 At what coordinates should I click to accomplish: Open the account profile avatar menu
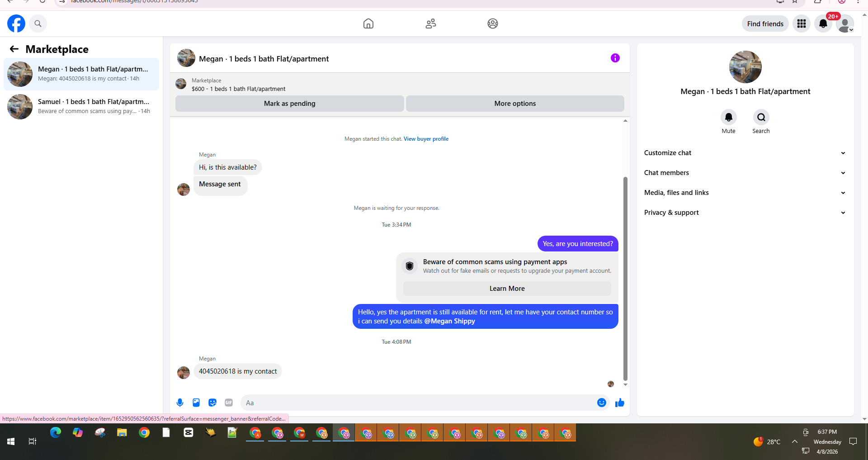[844, 24]
